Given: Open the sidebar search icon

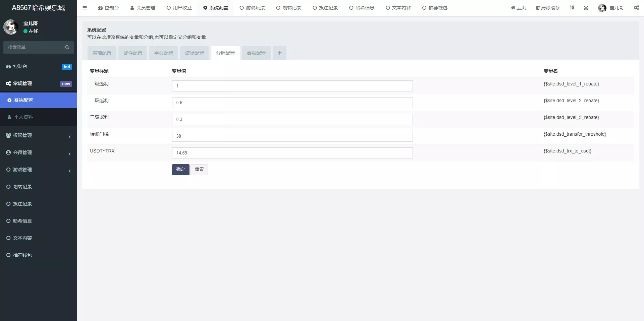Looking at the screenshot, I should (x=67, y=47).
